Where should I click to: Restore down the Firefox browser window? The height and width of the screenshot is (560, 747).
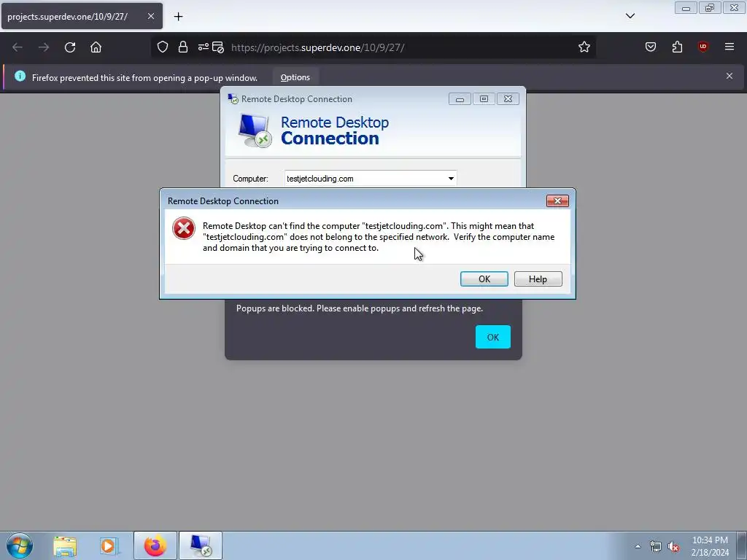[710, 8]
